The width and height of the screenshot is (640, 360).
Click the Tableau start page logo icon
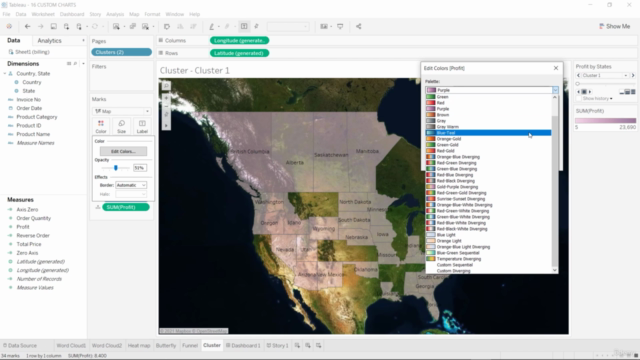9,26
